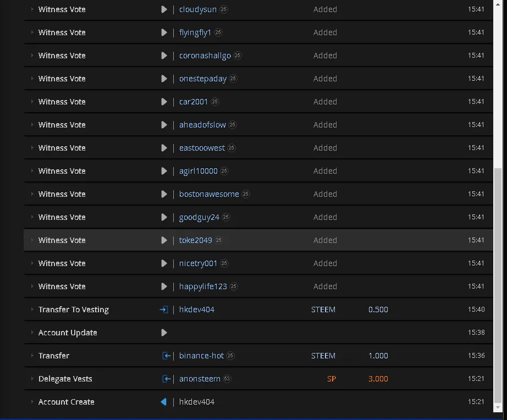Screen dimensions: 507x420
Task: Click the Account Create blue triangle icon
Action: [164, 402]
